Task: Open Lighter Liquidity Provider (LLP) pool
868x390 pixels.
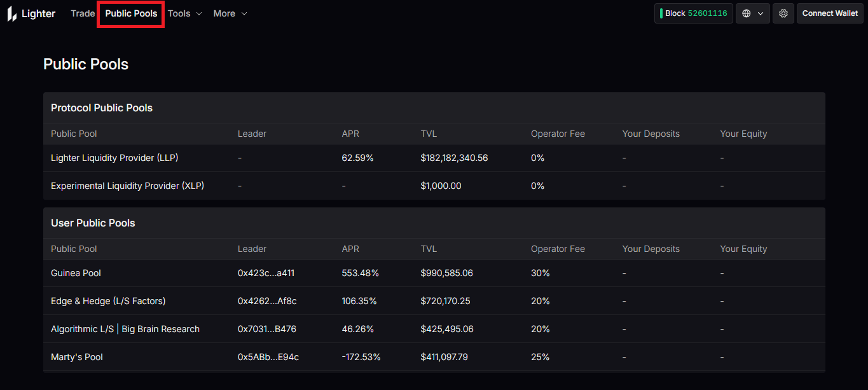Action: click(110, 158)
